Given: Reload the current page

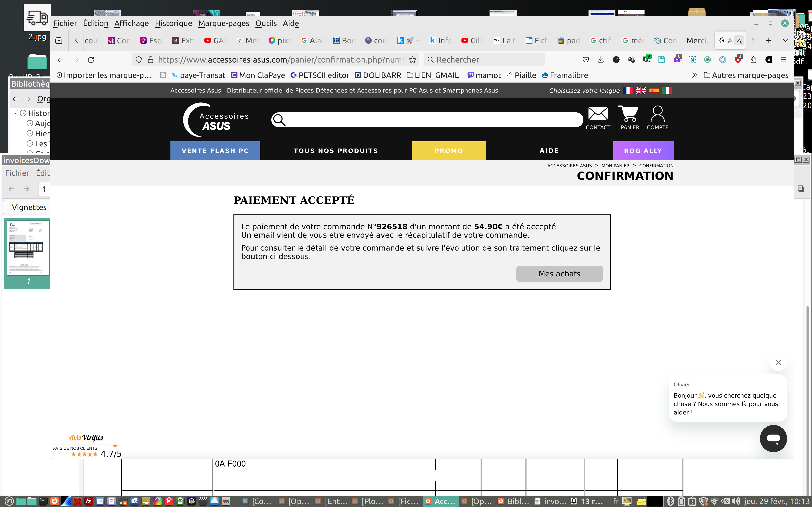Looking at the screenshot, I should point(91,60).
